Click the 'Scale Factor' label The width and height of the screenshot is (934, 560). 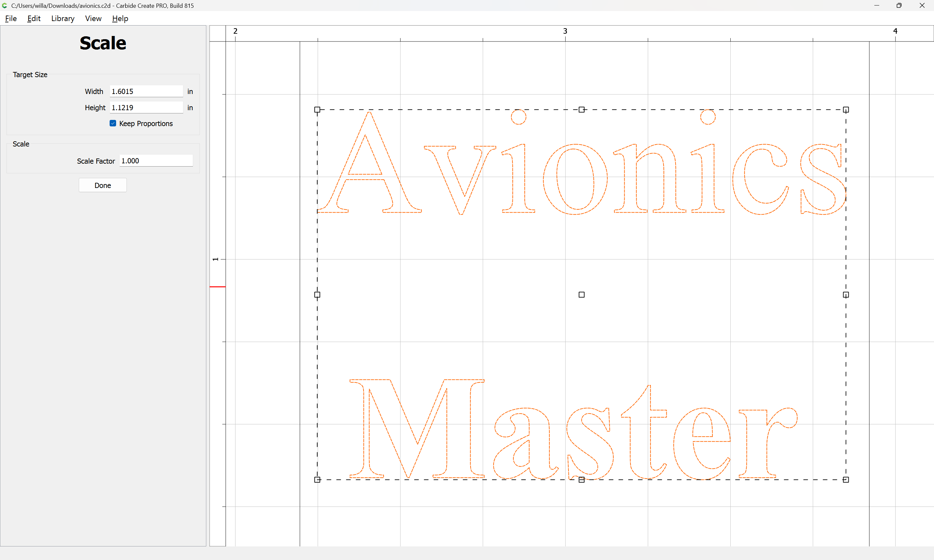96,161
